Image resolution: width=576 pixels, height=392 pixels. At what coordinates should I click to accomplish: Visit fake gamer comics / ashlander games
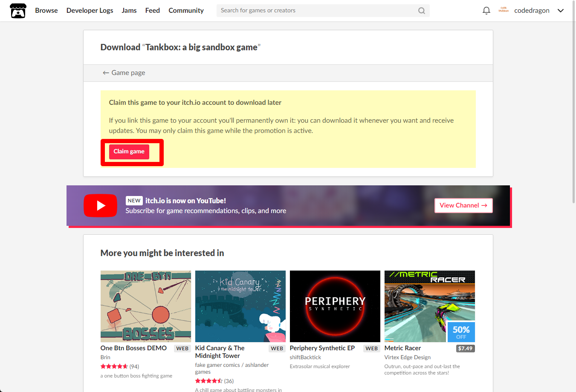point(232,369)
